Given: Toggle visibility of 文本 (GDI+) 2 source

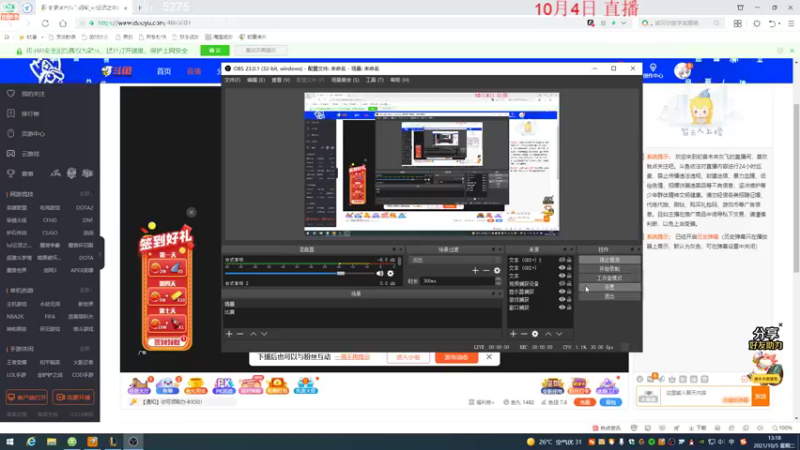Looking at the screenshot, I should 562,260.
